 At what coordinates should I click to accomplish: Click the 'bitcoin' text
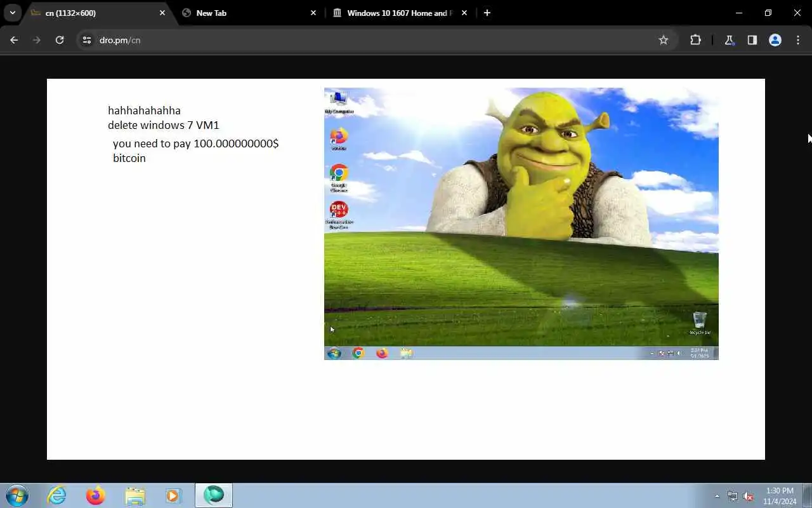tap(129, 158)
